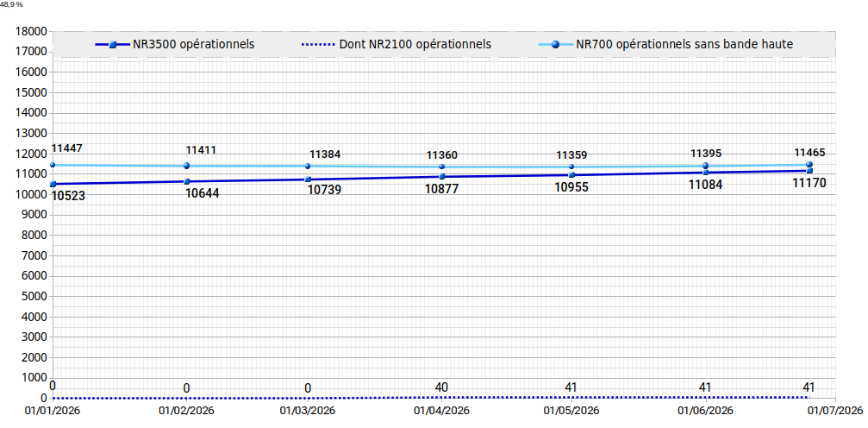Click the NR3500 opérationnels legend marker icon
Image resolution: width=868 pixels, height=428 pixels.
[112, 45]
